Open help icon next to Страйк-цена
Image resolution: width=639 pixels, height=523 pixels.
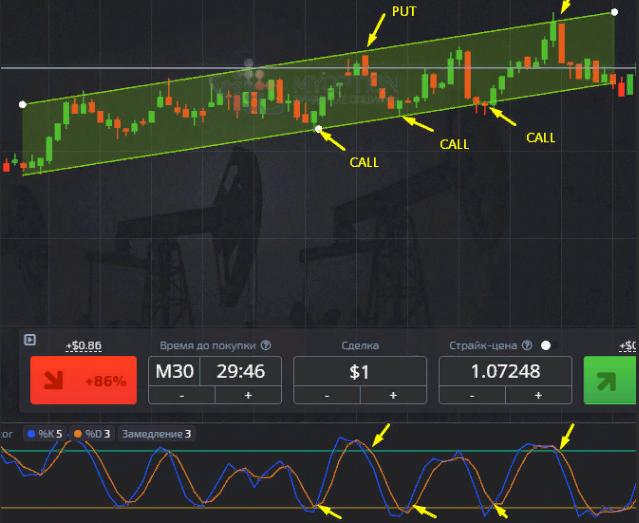coord(525,346)
